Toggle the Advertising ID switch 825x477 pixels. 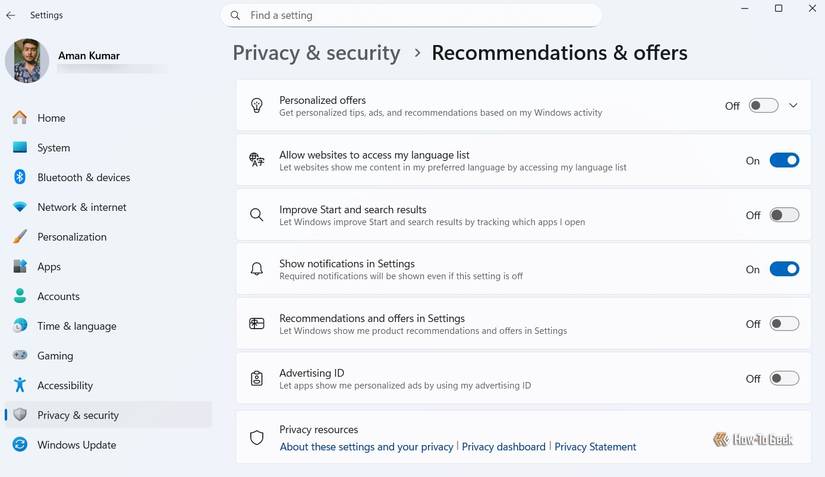pyautogui.click(x=784, y=378)
